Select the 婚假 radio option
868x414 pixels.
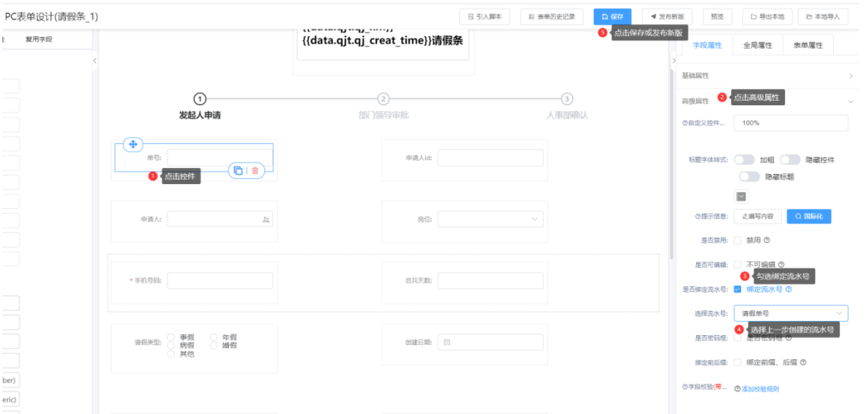click(214, 345)
